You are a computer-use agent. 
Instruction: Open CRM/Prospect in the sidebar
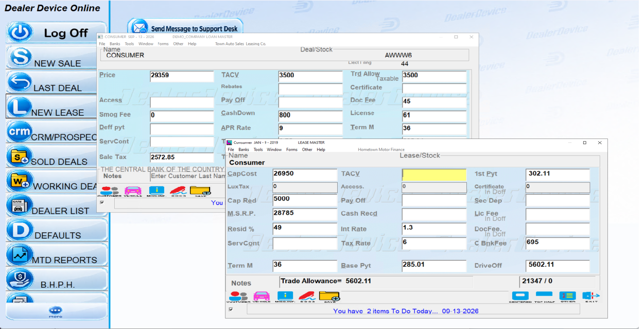tap(56, 132)
